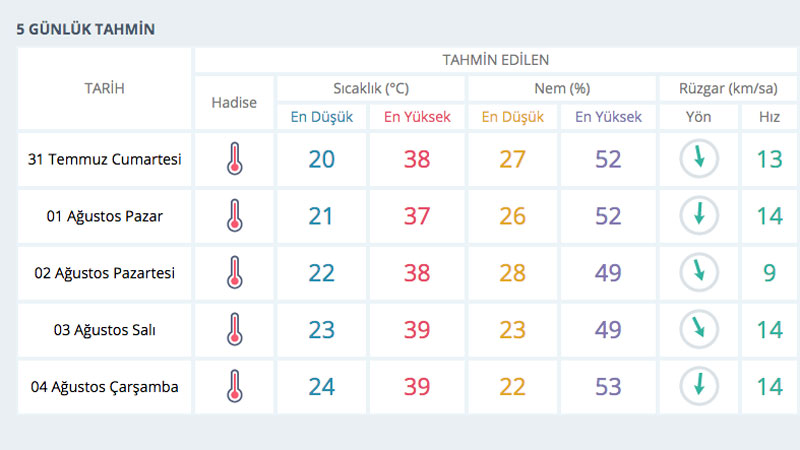Click the thermometer icon for 04 Ağustos Çarşamba
The image size is (800, 450).
tap(234, 386)
